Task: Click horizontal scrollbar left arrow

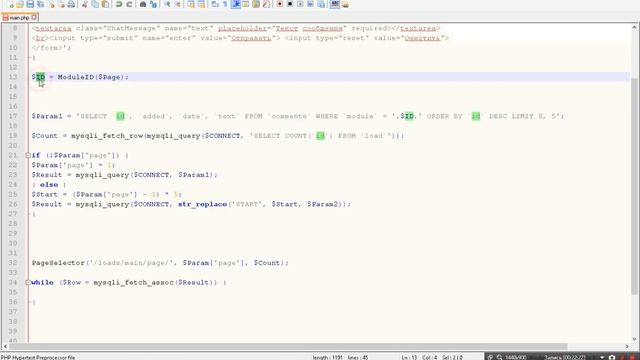Action: [x=5, y=347]
